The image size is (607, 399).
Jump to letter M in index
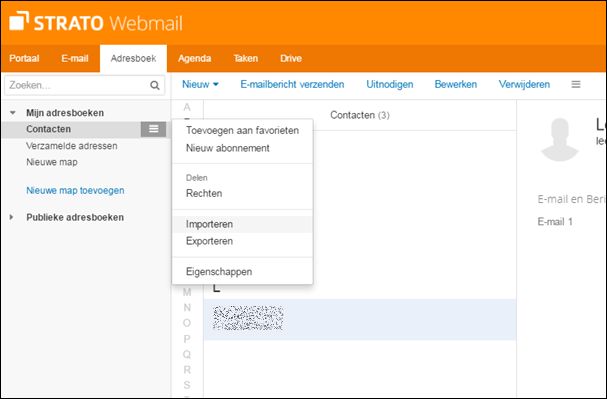(187, 292)
